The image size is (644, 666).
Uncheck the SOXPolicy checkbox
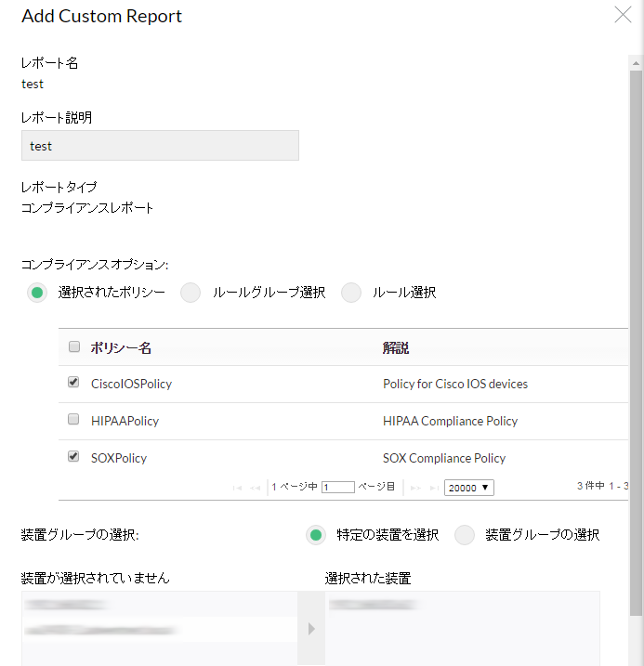(x=74, y=457)
